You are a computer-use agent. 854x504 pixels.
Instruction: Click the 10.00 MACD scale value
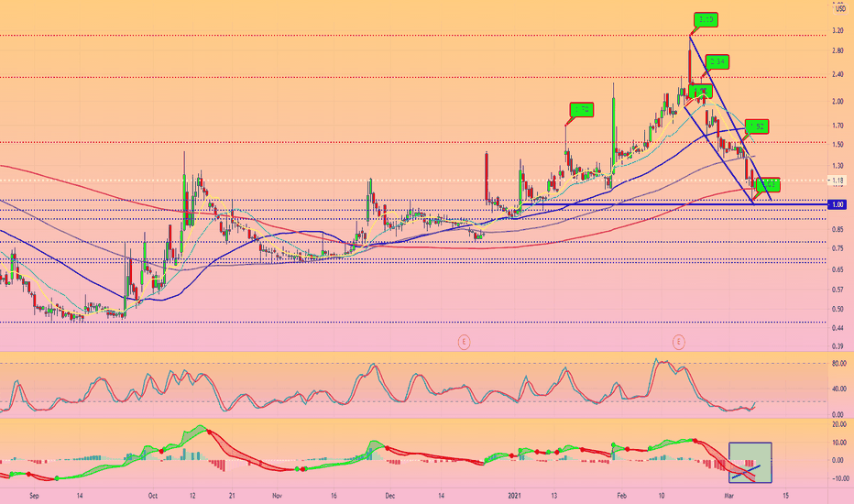[839, 443]
